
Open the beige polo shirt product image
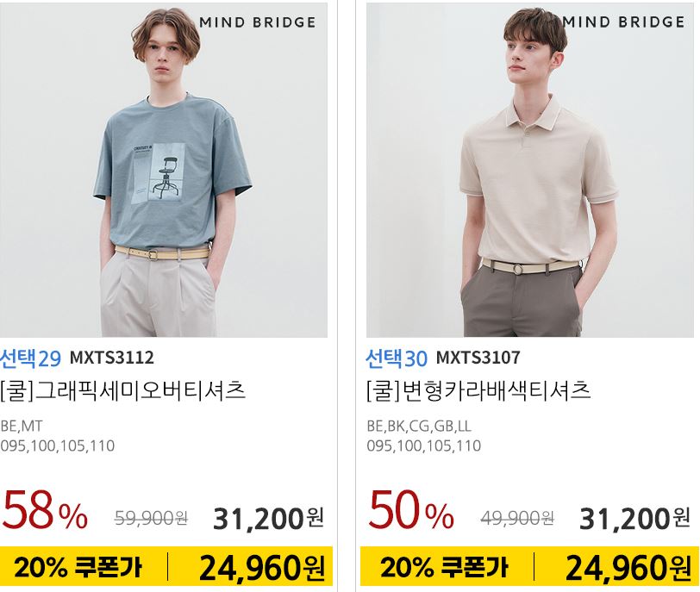[x=530, y=170]
